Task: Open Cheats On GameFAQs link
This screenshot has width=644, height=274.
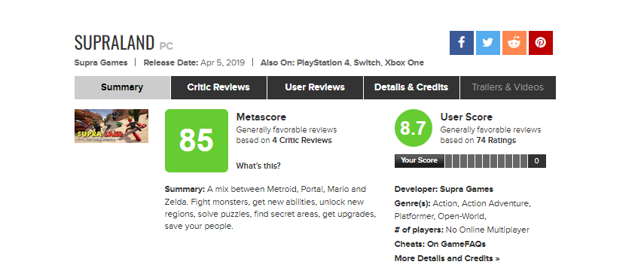Action: [x=456, y=244]
